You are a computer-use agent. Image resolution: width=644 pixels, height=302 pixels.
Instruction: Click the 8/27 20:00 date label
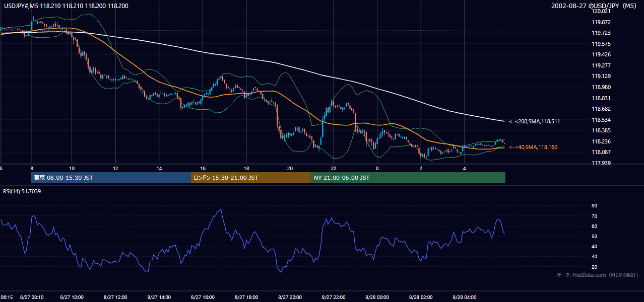click(290, 297)
